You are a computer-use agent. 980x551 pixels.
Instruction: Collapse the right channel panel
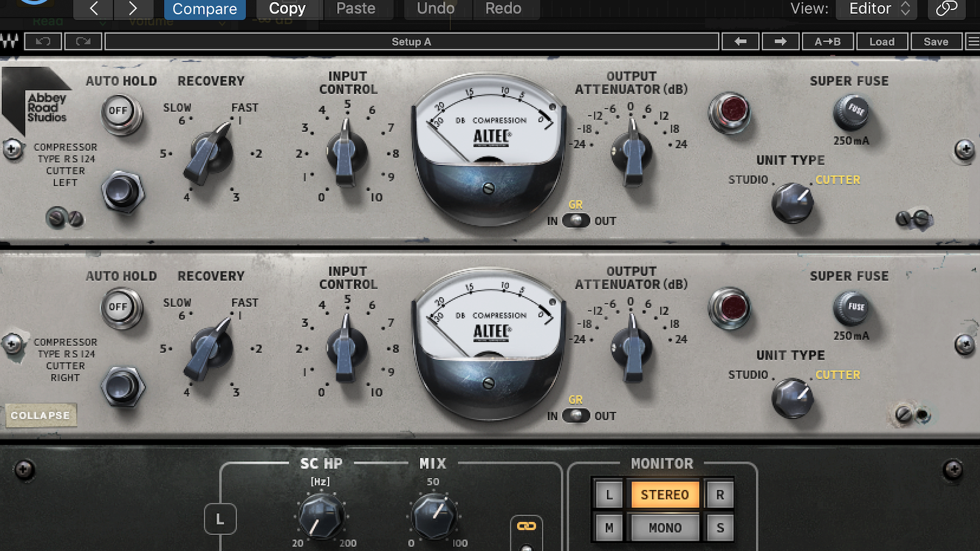pyautogui.click(x=40, y=415)
